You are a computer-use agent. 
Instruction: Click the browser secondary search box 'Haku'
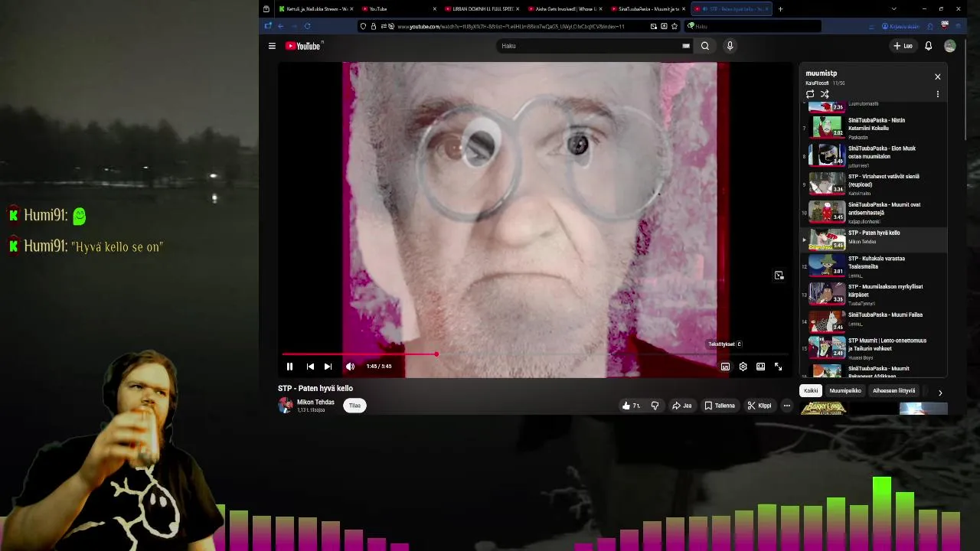[753, 27]
